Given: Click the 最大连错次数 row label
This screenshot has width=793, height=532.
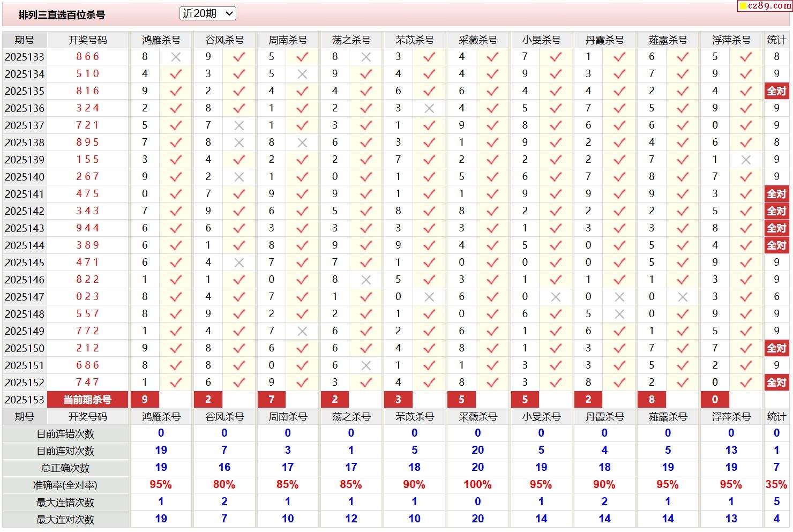Looking at the screenshot, I should (65, 503).
